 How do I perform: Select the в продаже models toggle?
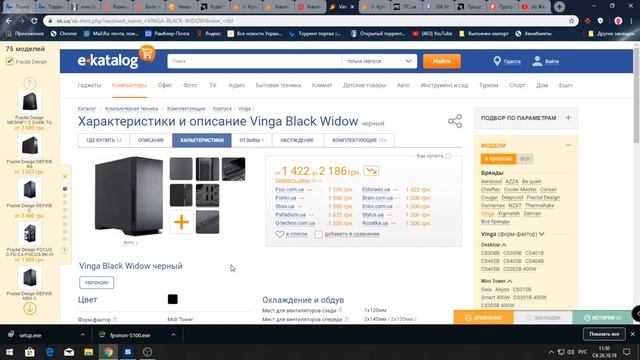[x=498, y=159]
